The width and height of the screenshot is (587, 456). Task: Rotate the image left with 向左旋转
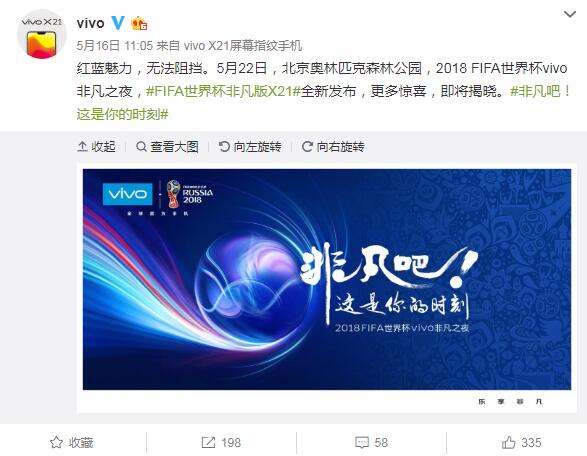[x=250, y=146]
